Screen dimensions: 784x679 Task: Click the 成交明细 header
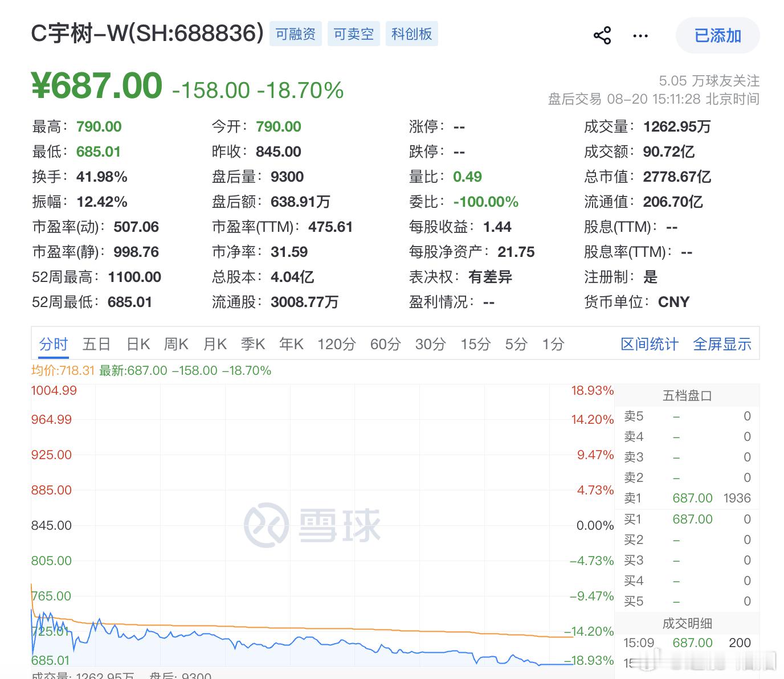(687, 623)
